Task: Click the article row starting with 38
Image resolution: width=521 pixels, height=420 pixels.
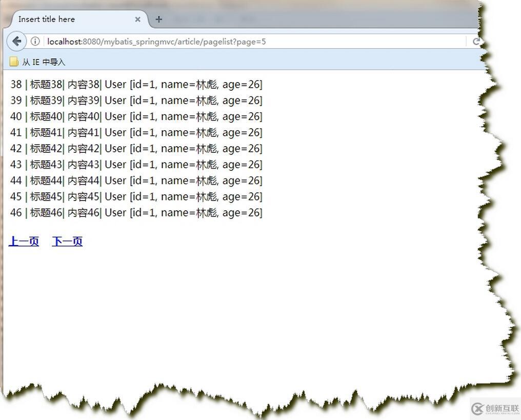Action: 136,85
